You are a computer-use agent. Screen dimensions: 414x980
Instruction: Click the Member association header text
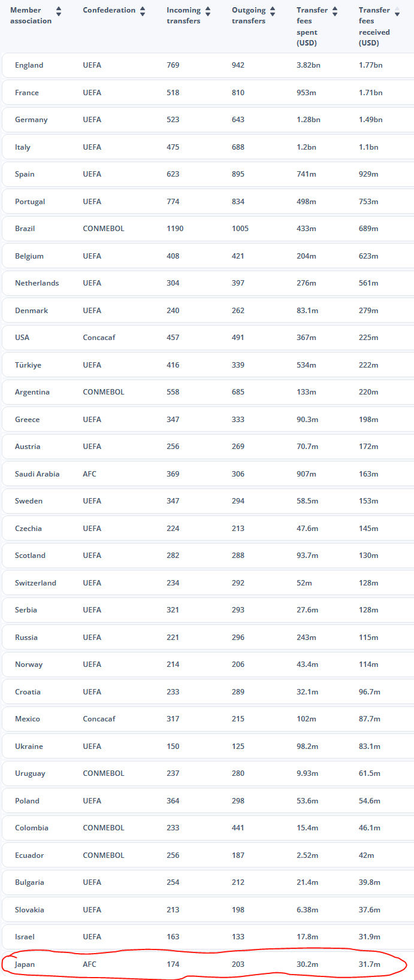[31, 16]
